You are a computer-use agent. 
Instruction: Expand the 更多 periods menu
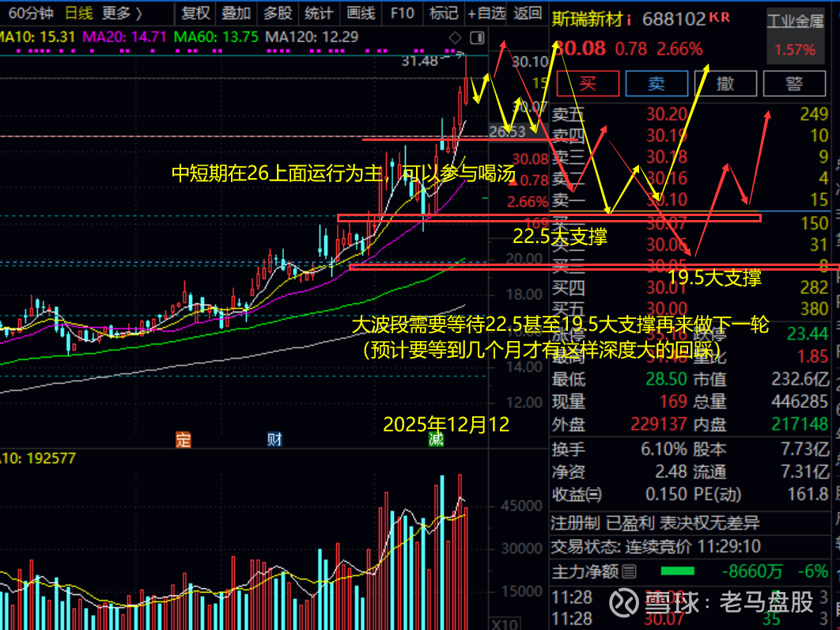(x=122, y=13)
